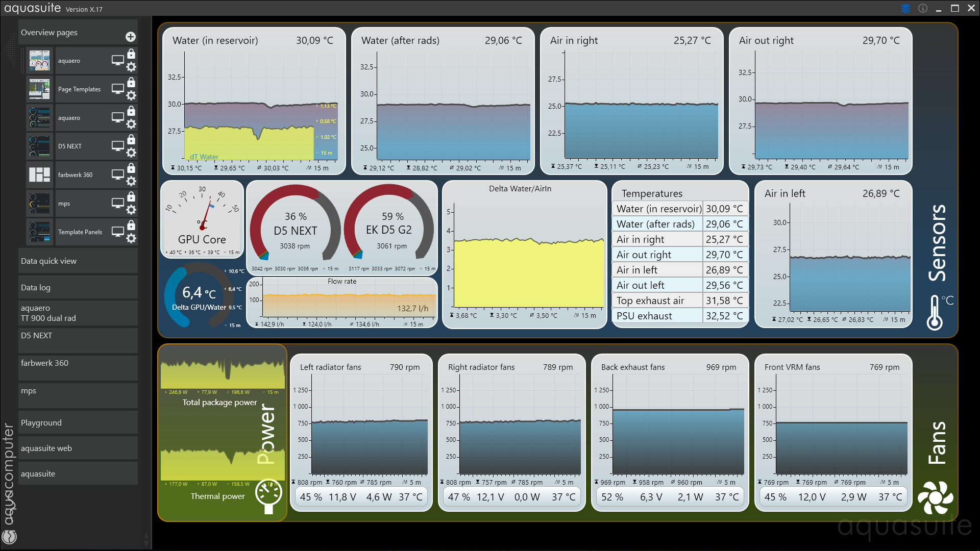Toggle the lock on D5 NEXT page
The width and height of the screenshot is (980, 551).
coord(131,139)
